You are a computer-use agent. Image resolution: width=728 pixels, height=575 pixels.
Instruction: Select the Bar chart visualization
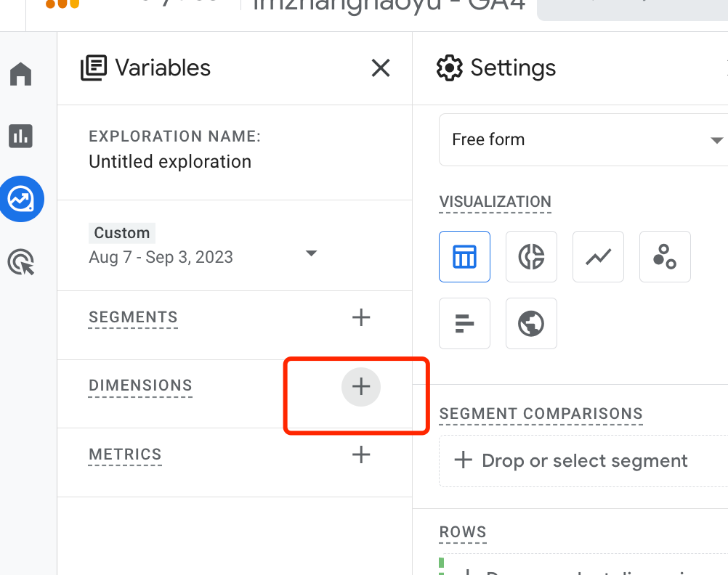pyautogui.click(x=464, y=324)
